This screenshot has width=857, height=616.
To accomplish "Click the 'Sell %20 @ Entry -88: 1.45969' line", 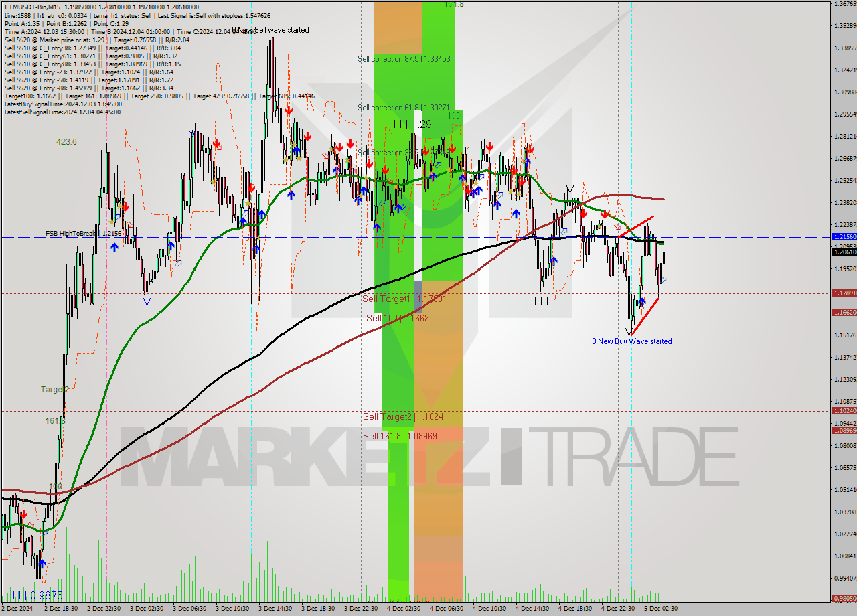I will (x=88, y=88).
